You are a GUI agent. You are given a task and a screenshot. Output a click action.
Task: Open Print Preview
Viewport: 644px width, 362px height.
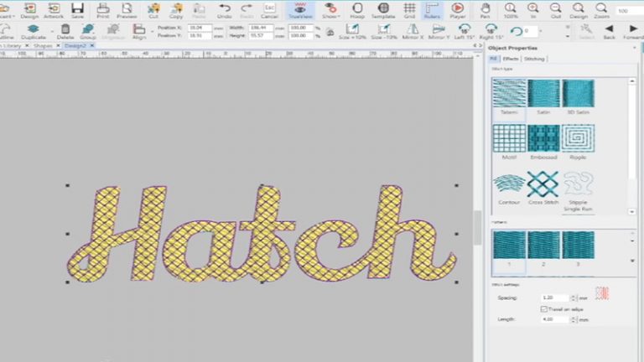click(x=127, y=11)
